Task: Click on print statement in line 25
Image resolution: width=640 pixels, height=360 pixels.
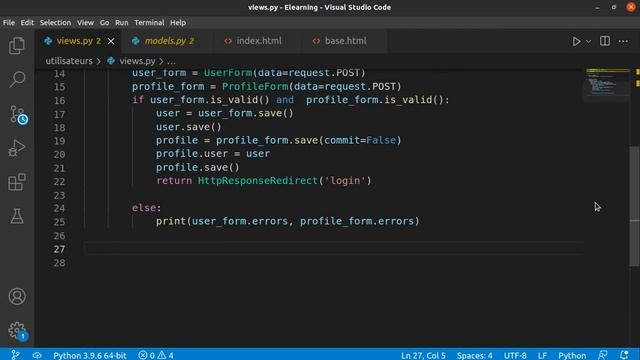Action: click(287, 221)
